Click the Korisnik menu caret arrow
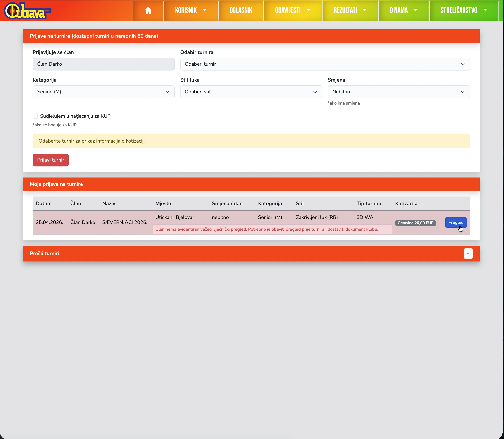504x439 pixels. (204, 10)
